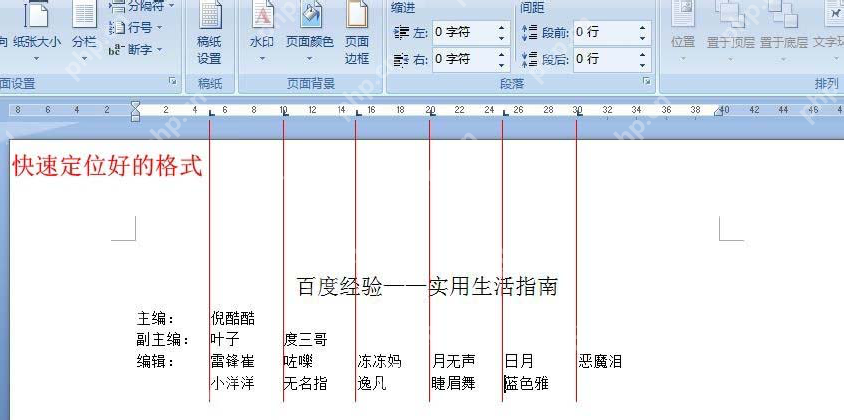Click the name 小洋洋

233,383
